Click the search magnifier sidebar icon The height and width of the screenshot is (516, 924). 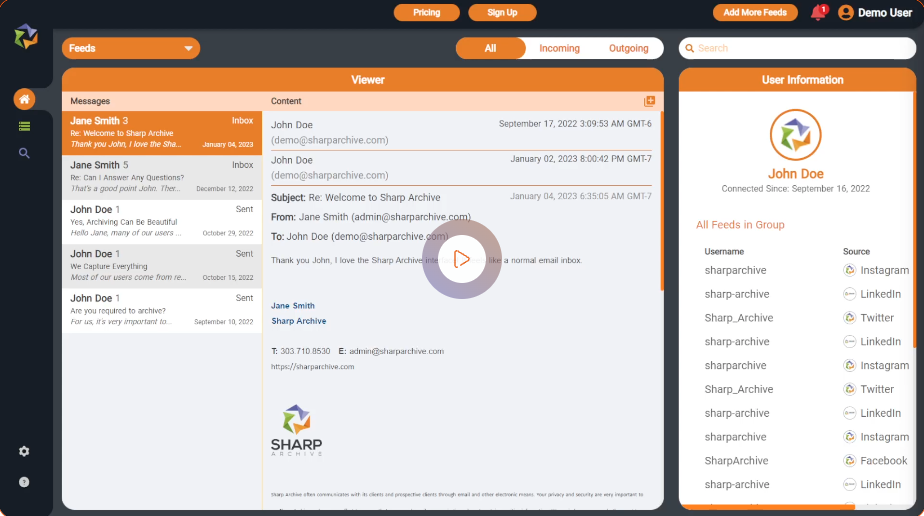tap(25, 153)
